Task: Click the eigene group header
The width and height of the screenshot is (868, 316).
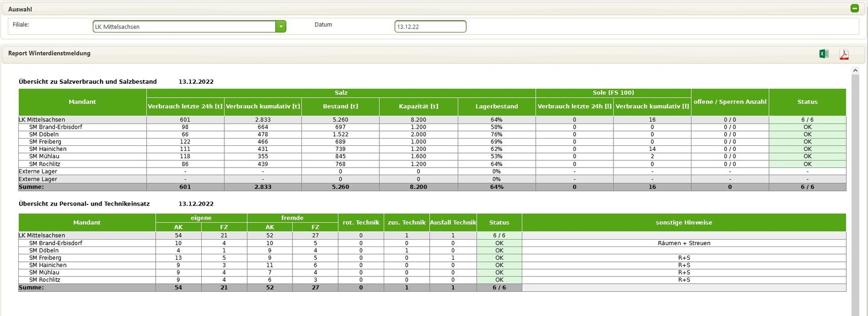Action: point(201,218)
